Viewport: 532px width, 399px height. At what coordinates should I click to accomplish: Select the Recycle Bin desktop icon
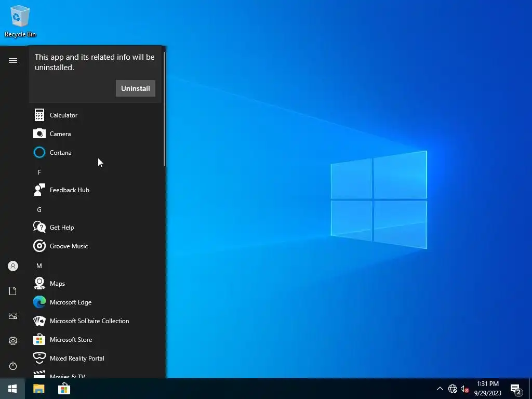coord(20,21)
